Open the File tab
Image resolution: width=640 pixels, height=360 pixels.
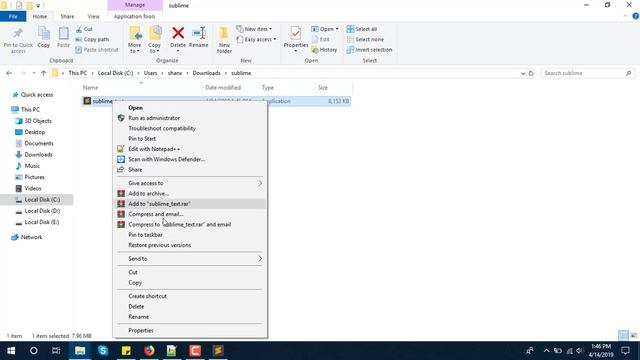(13, 16)
